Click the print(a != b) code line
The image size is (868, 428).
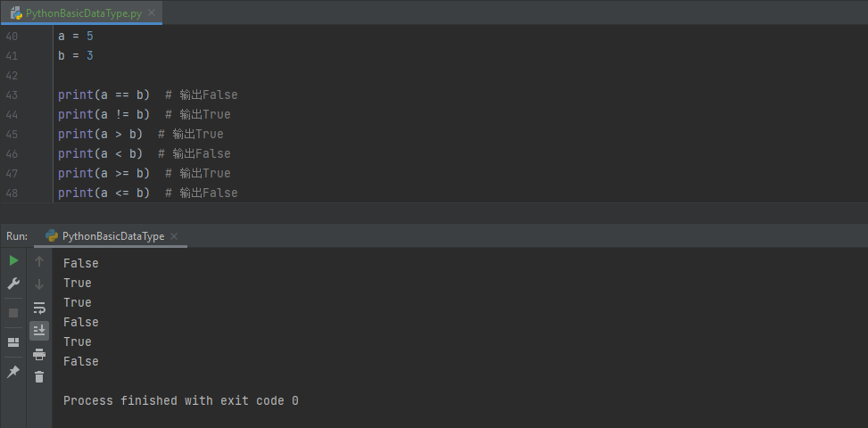coord(103,114)
